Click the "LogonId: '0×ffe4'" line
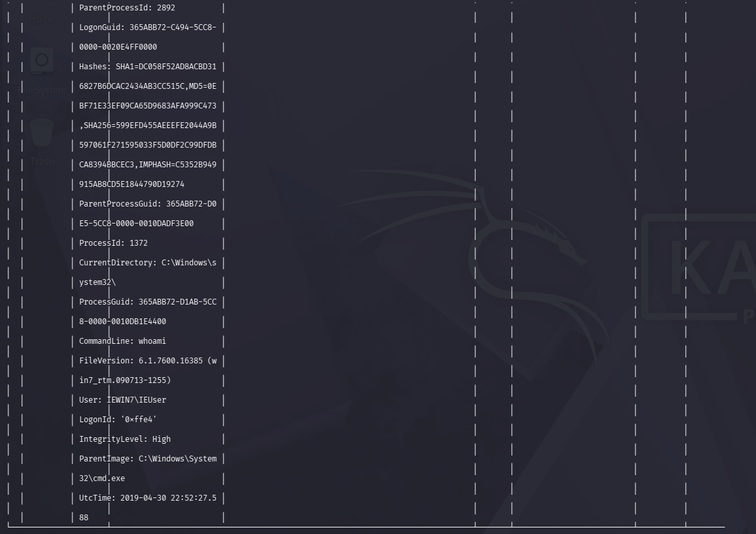Screen dimensions: 756x534 118,420
